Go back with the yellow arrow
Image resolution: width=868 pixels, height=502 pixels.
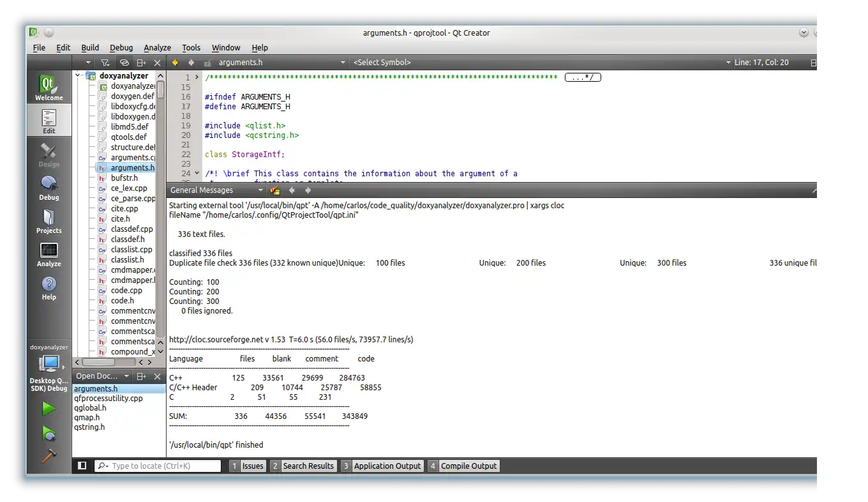pyautogui.click(x=175, y=63)
